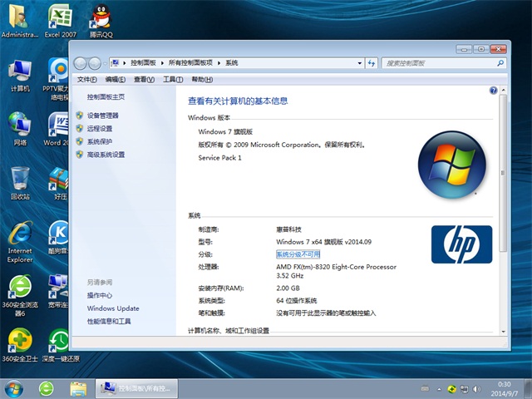The image size is (532, 399).
Task: Open the 360安全卫士 desktop icon
Action: (x=20, y=345)
